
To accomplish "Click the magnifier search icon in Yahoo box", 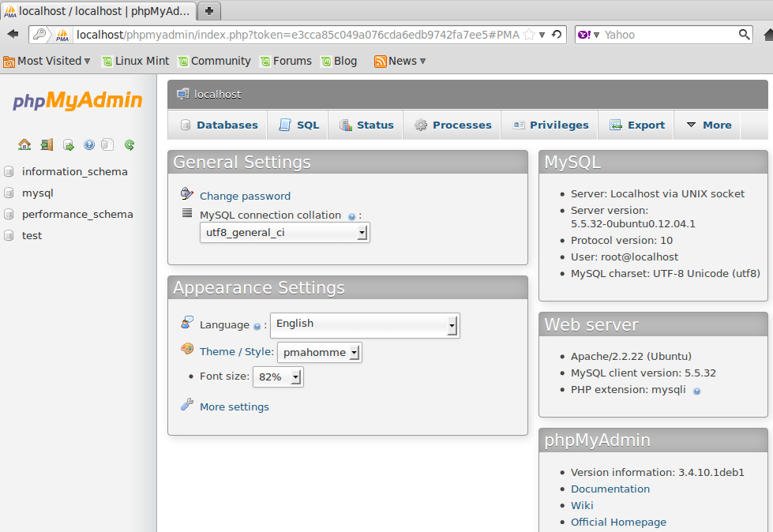I will coord(744,35).
